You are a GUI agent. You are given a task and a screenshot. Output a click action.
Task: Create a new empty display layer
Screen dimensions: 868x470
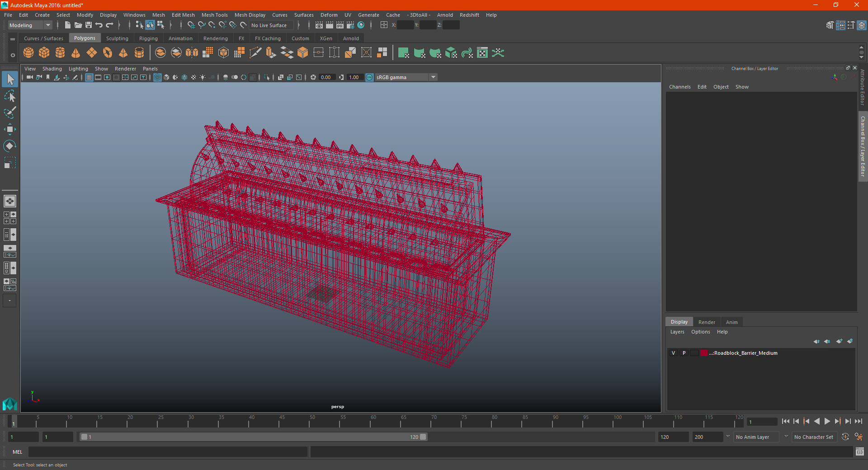pos(839,341)
